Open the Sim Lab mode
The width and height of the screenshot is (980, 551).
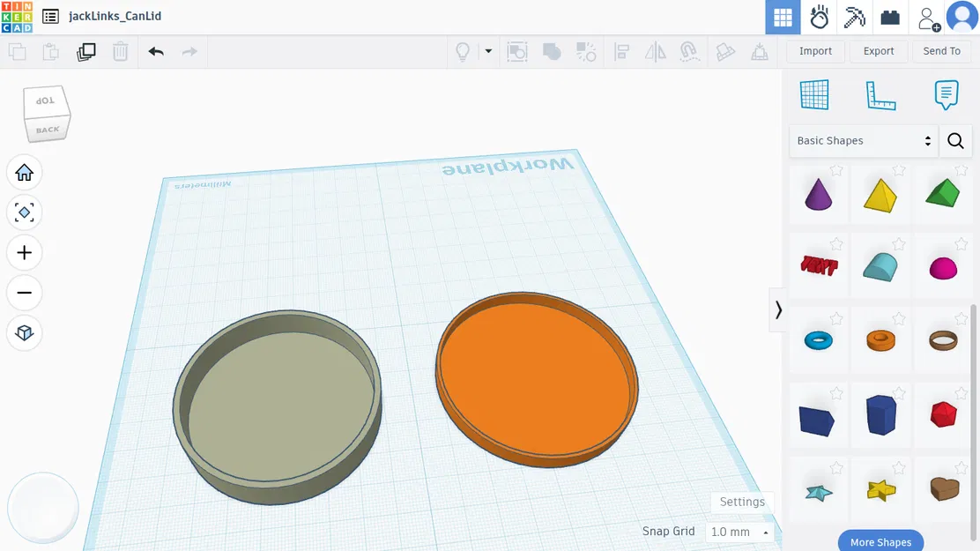pyautogui.click(x=819, y=18)
